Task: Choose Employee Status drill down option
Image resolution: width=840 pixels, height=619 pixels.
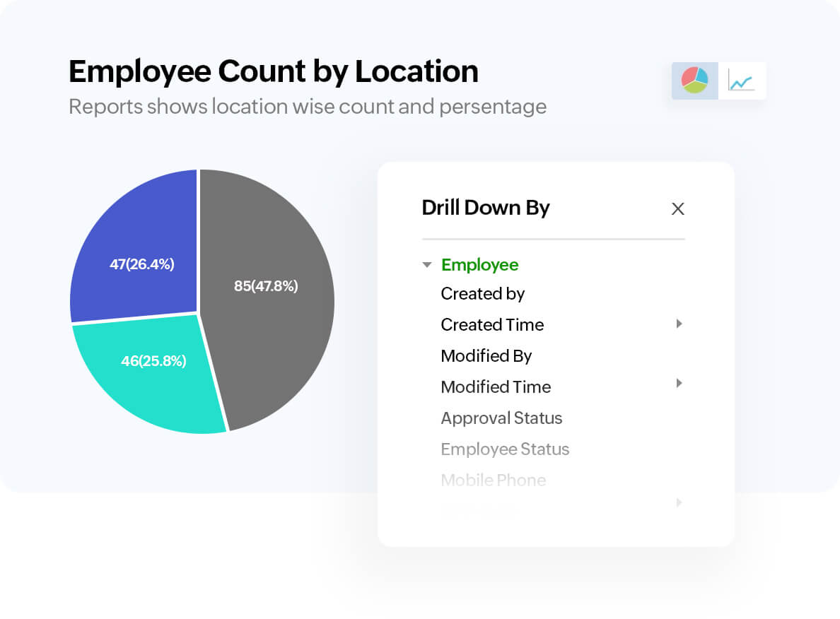Action: [505, 449]
